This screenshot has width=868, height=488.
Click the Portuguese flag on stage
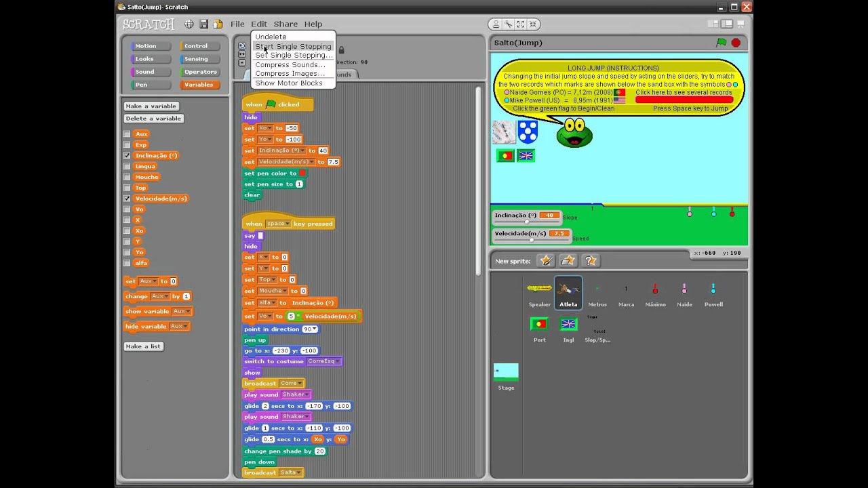505,156
